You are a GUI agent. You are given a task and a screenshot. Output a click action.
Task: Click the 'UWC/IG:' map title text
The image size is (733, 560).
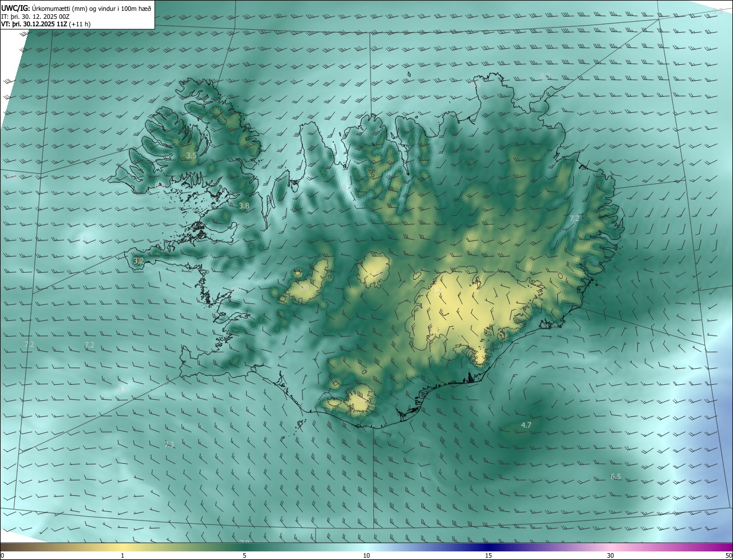[x=15, y=8]
